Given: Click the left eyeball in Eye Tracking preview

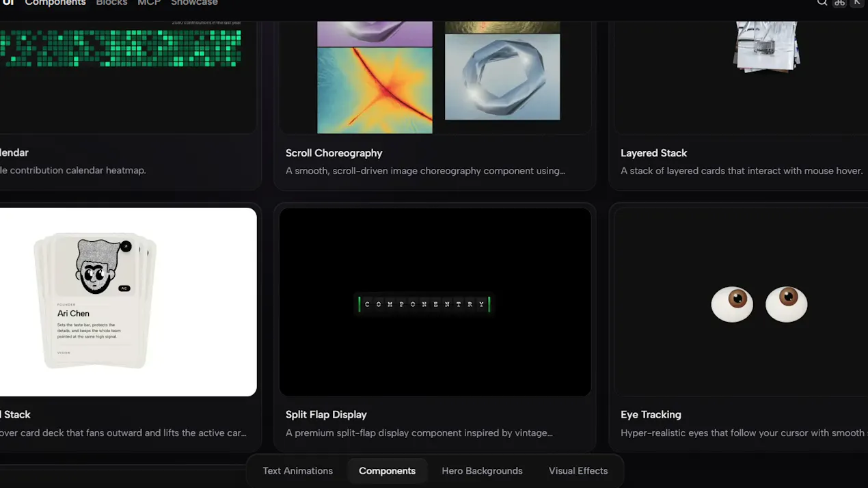Looking at the screenshot, I should point(732,304).
